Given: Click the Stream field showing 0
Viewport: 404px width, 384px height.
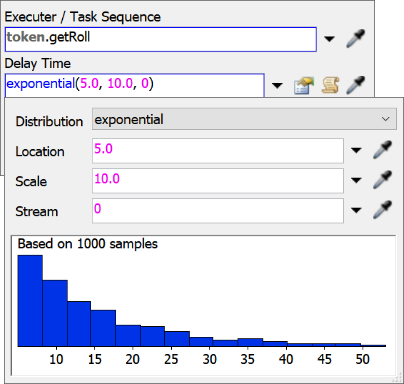Looking at the screenshot, I should [218, 211].
